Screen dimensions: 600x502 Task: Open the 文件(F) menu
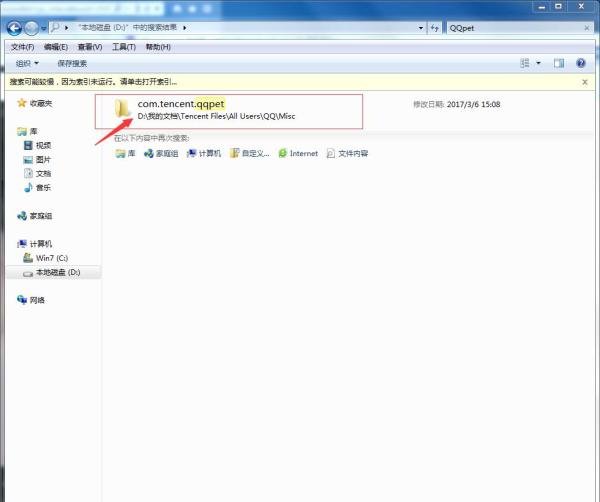22,47
